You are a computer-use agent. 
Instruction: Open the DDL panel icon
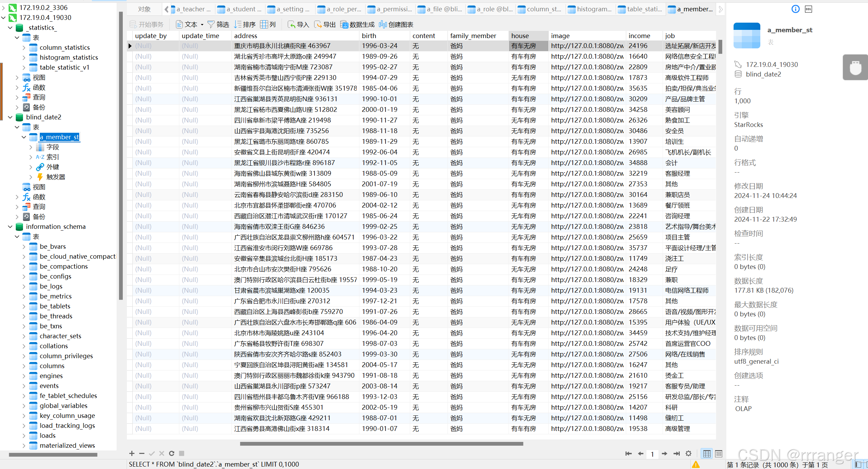tap(808, 9)
